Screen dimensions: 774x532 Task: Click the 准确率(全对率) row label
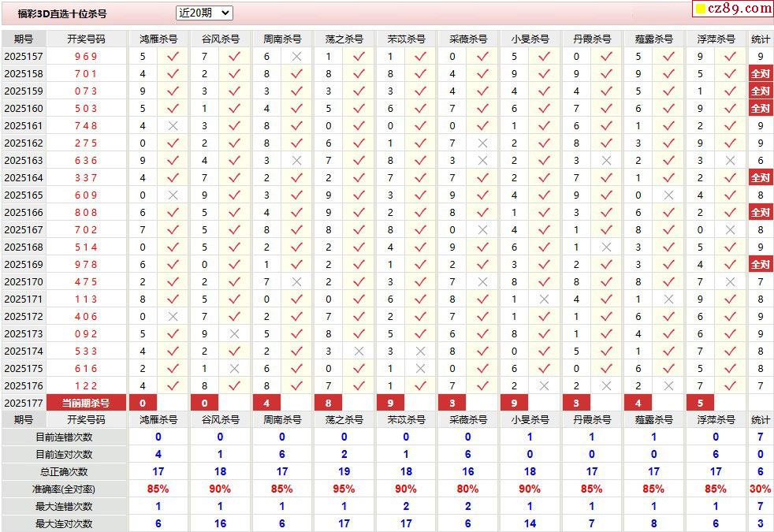(64, 489)
